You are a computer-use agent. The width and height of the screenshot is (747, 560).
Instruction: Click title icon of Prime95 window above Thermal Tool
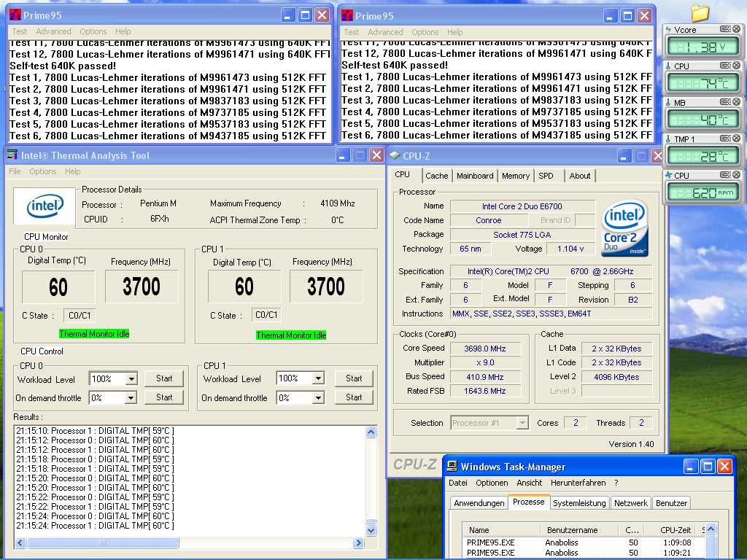tap(15, 15)
